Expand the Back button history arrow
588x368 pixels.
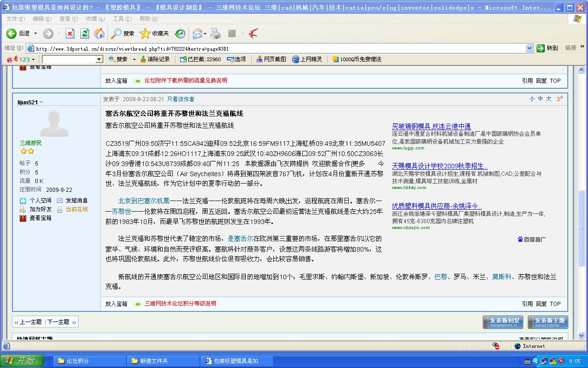[x=35, y=34]
